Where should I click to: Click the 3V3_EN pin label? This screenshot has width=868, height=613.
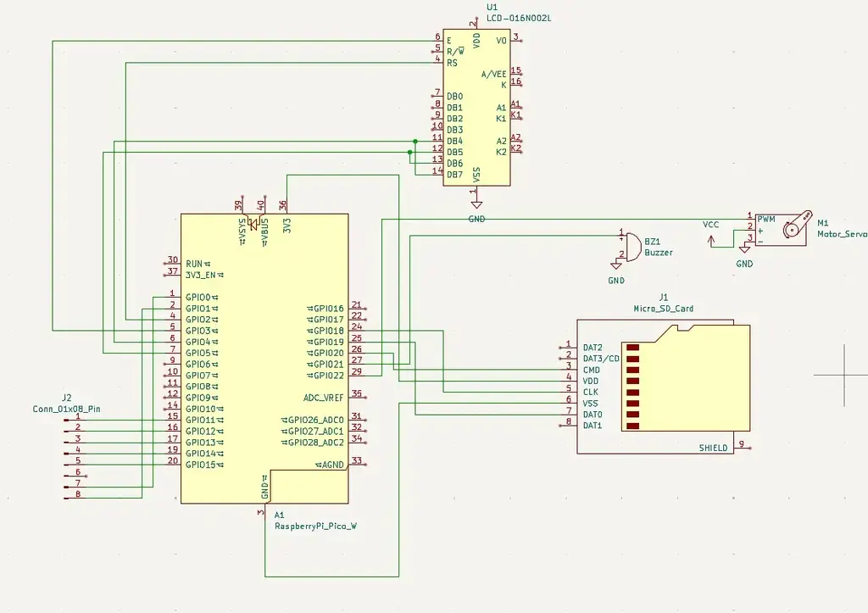pos(200,275)
